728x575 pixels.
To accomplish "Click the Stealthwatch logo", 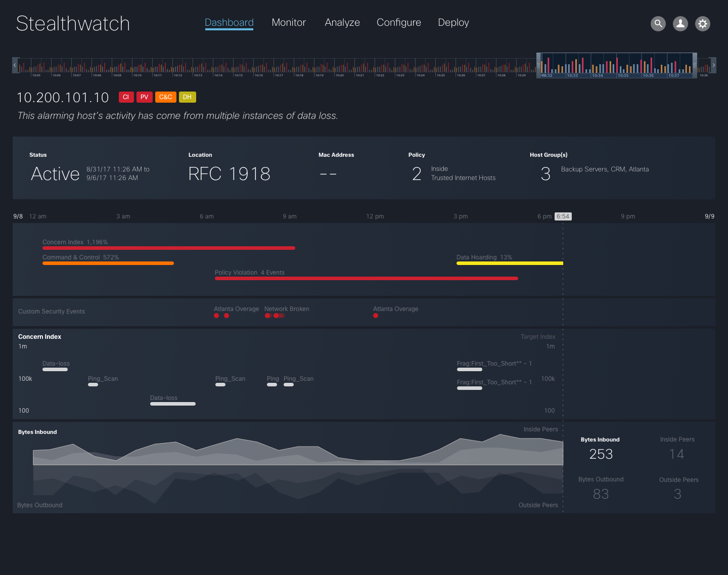I will point(73,24).
